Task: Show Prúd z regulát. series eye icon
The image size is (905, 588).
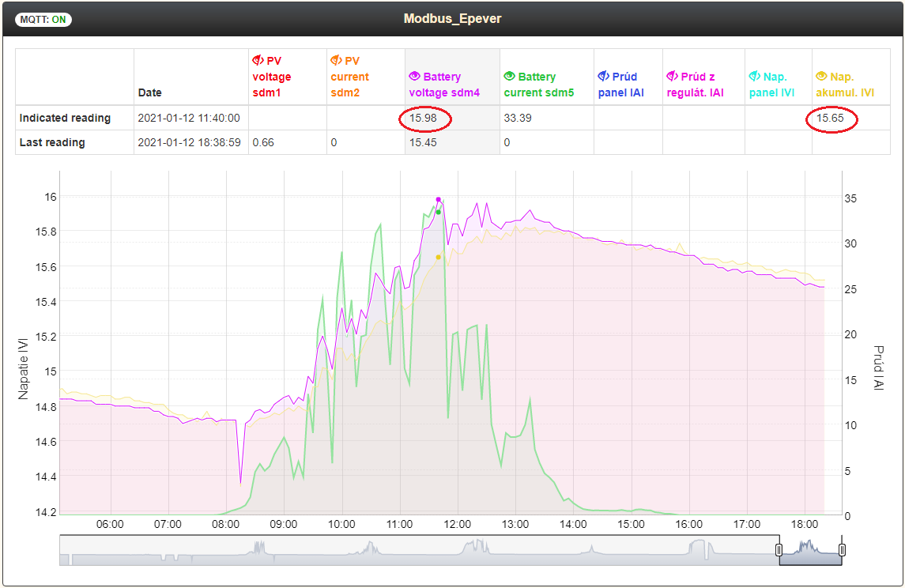Action: [x=673, y=76]
